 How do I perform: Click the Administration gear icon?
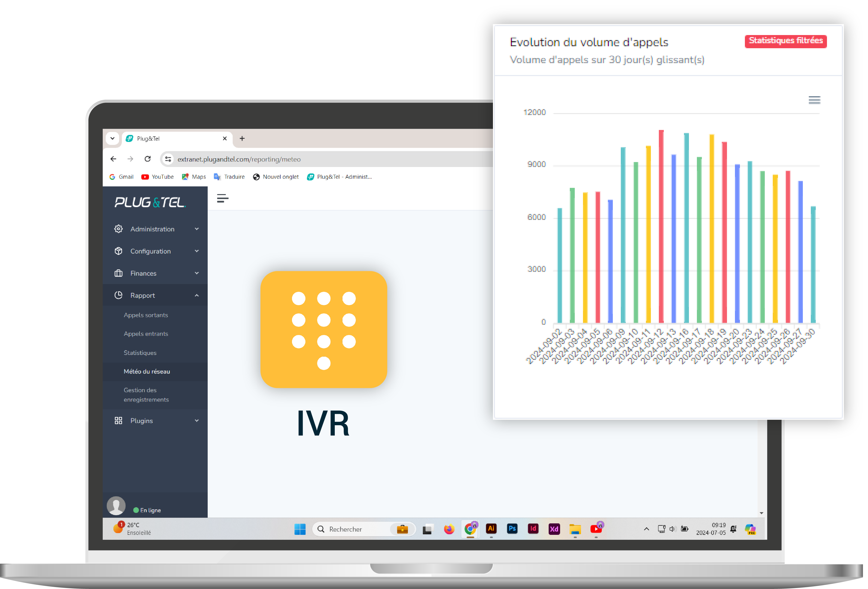click(x=118, y=229)
